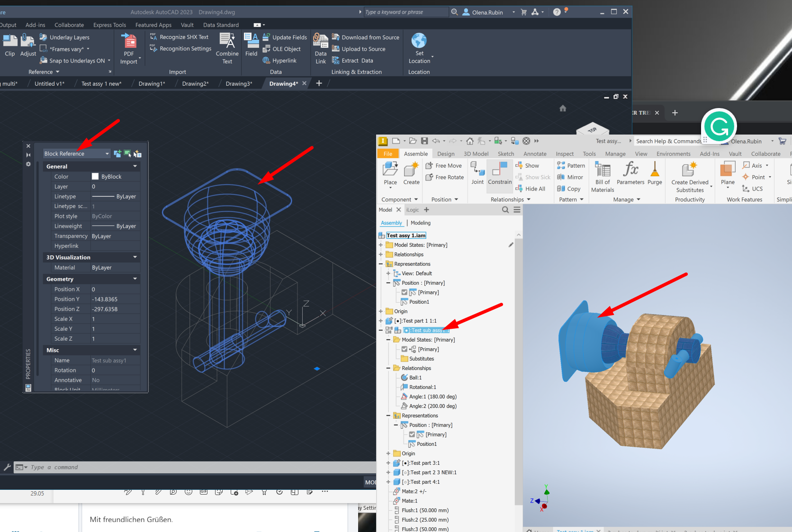The height and width of the screenshot is (532, 792).
Task: Open the Block Reference dropdown
Action: click(107, 153)
